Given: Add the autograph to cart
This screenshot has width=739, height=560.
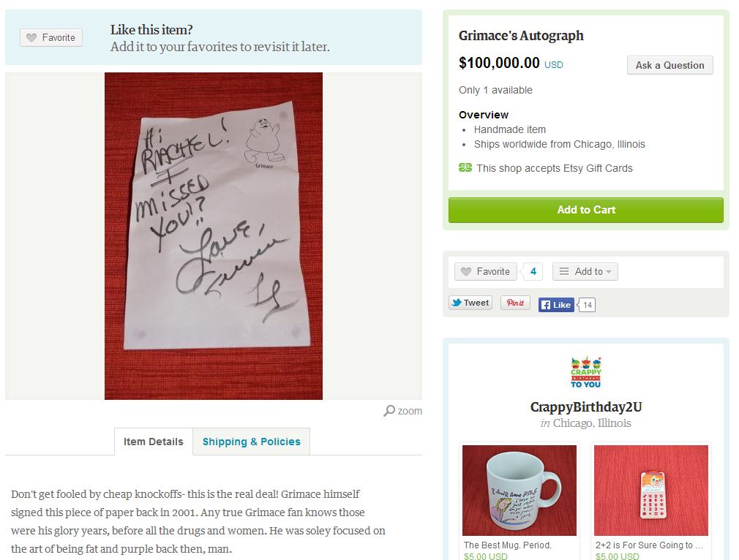Looking at the screenshot, I should pyautogui.click(x=586, y=210).
